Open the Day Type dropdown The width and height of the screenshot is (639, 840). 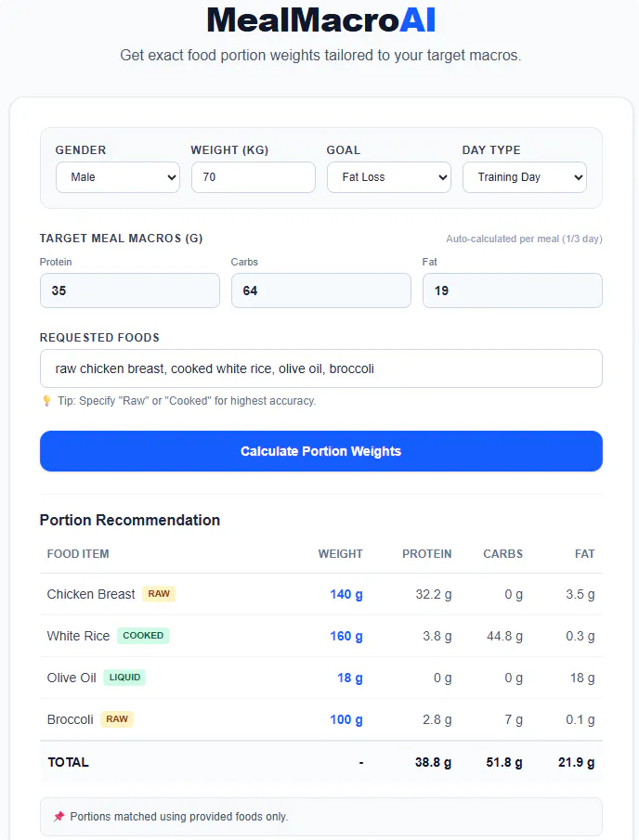525,177
